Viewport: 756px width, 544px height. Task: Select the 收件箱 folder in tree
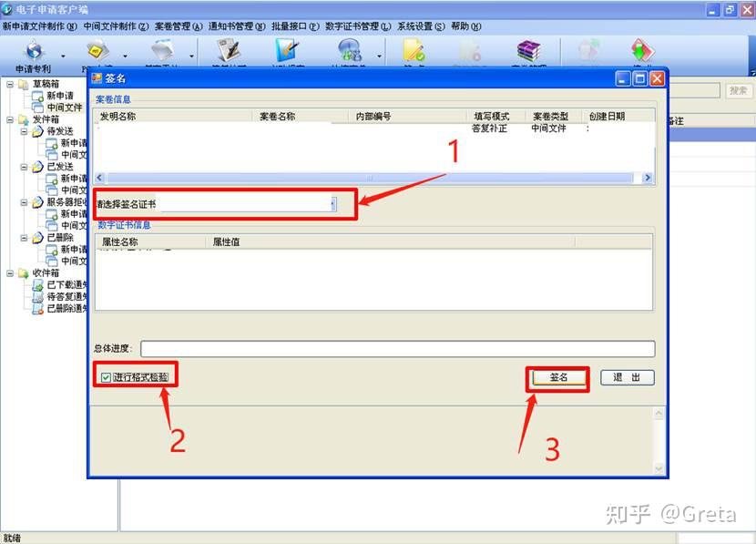click(46, 273)
